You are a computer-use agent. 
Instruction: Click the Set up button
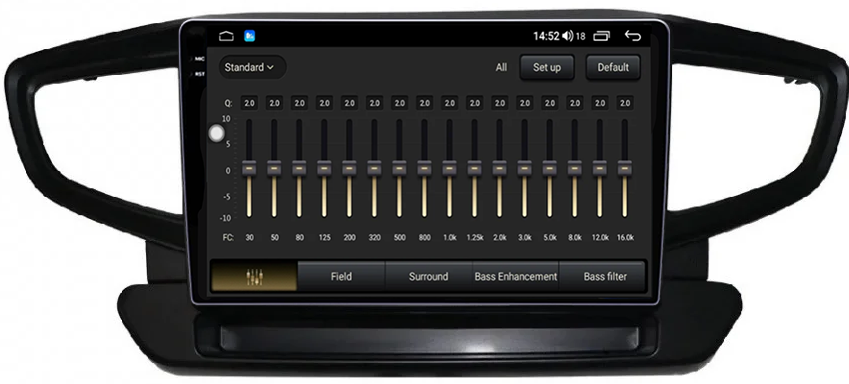pos(547,67)
